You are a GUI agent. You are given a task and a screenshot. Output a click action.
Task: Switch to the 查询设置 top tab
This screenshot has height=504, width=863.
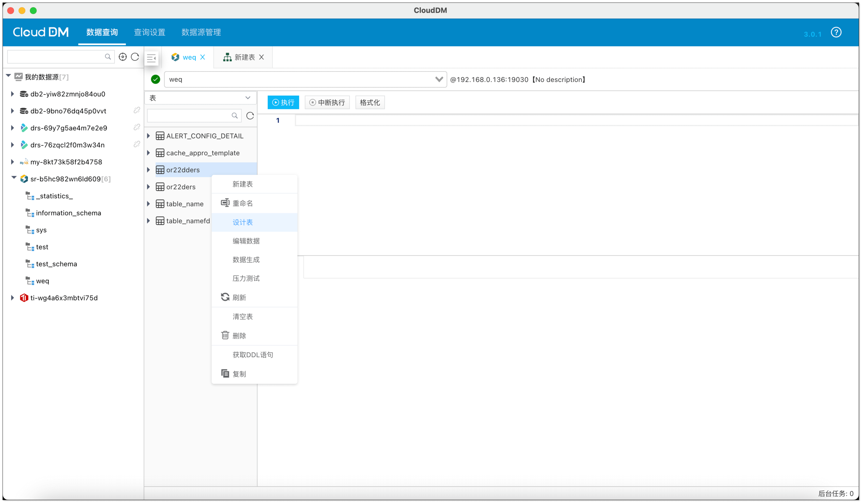click(x=150, y=33)
